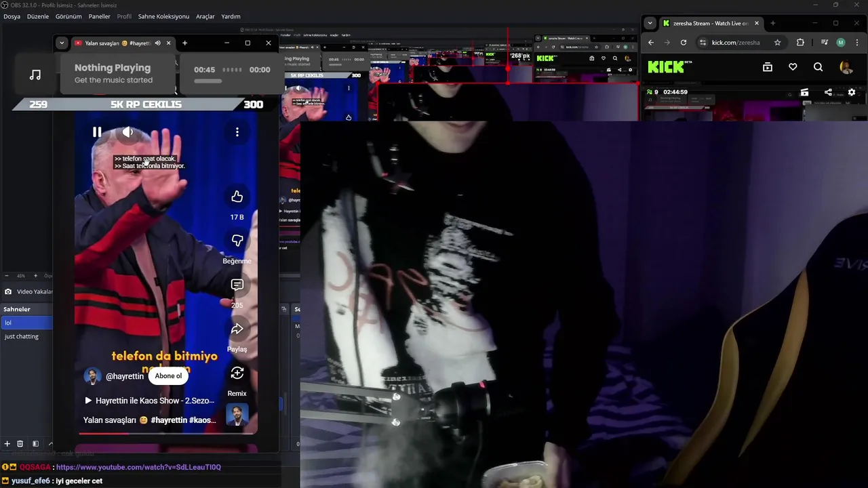This screenshot has width=868, height=488.
Task: Open the Profil menu
Action: tap(124, 16)
